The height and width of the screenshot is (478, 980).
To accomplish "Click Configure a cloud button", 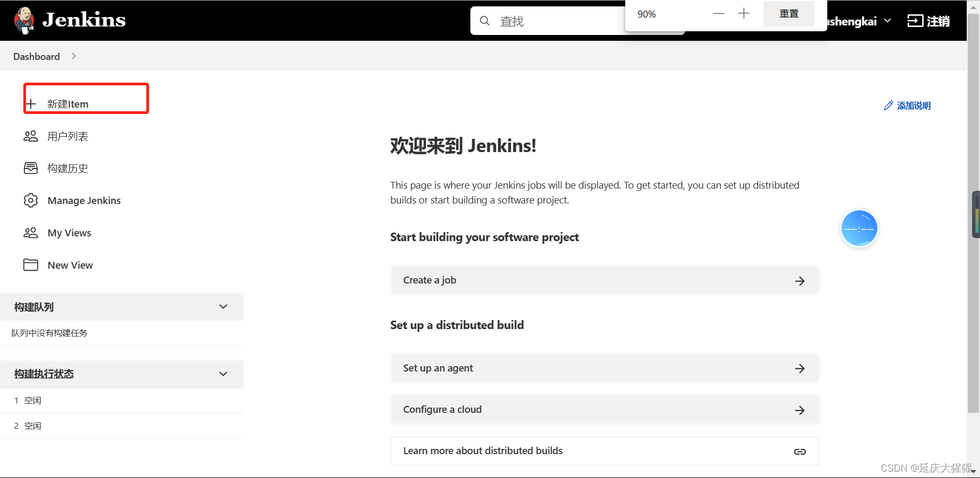I will click(x=605, y=410).
